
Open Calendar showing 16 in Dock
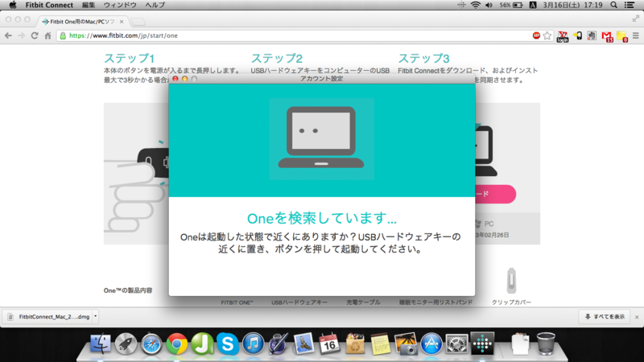click(329, 343)
